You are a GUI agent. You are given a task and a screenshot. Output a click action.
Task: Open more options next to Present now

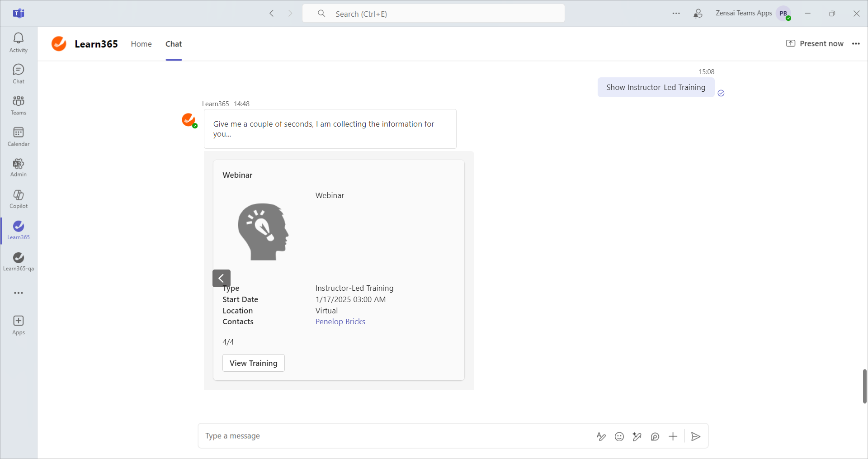(x=856, y=44)
